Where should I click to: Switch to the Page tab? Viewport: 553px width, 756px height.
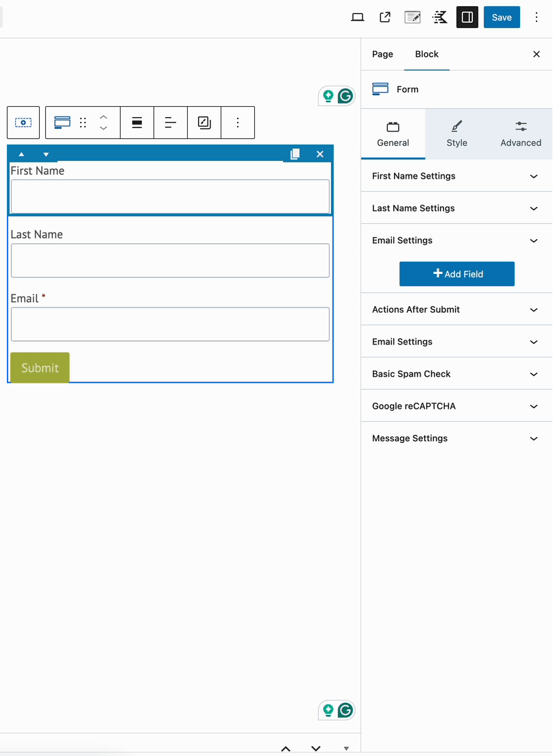click(382, 54)
